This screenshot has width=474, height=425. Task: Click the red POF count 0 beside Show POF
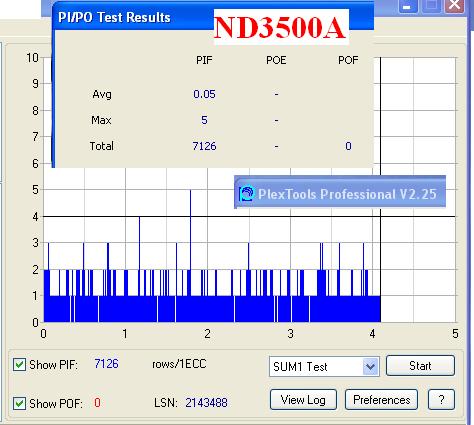97,403
